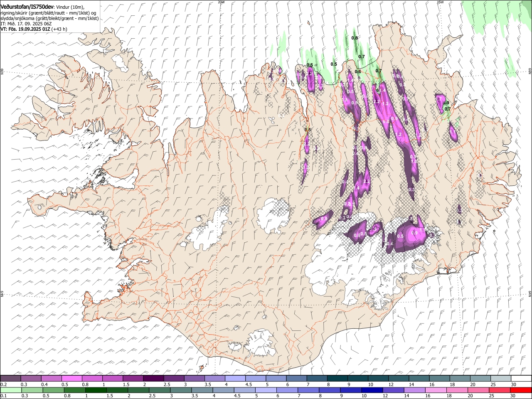
Task: Pick the lower legend 16 pale pink swatch
Action: 436,390
